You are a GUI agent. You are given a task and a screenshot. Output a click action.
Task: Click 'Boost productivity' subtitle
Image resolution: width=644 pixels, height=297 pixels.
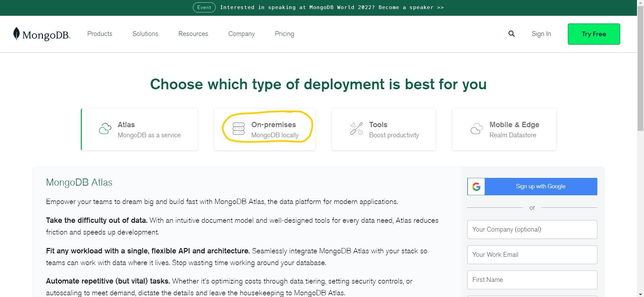tap(394, 135)
